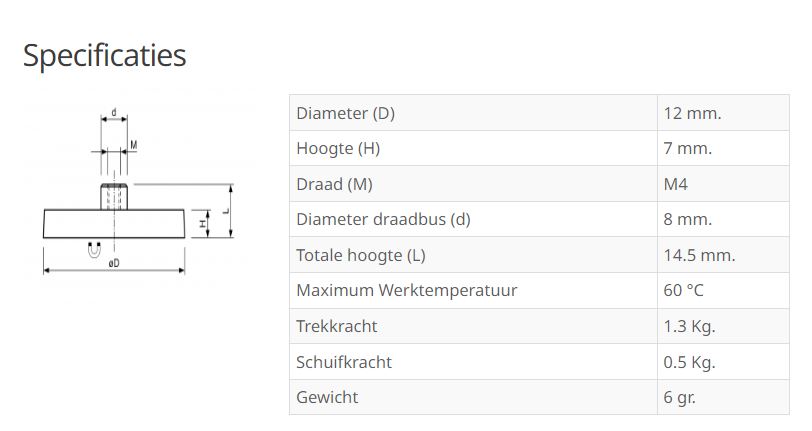Select the Totale hoogte (L) label

(361, 255)
